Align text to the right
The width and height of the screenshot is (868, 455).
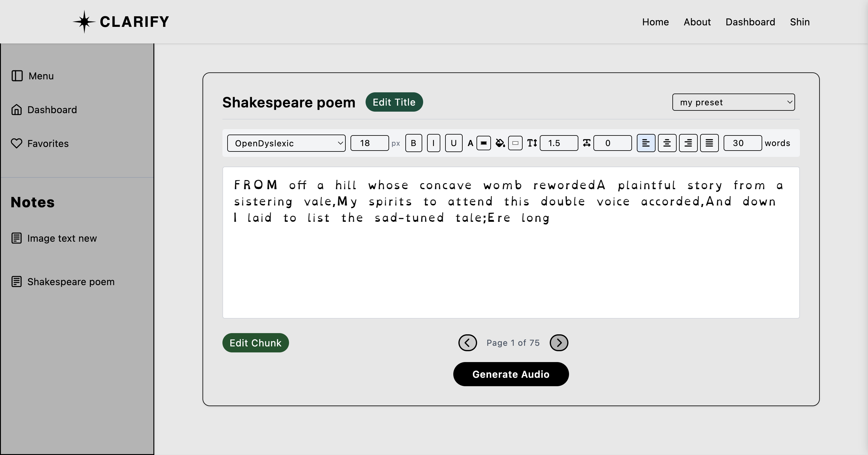tap(688, 143)
